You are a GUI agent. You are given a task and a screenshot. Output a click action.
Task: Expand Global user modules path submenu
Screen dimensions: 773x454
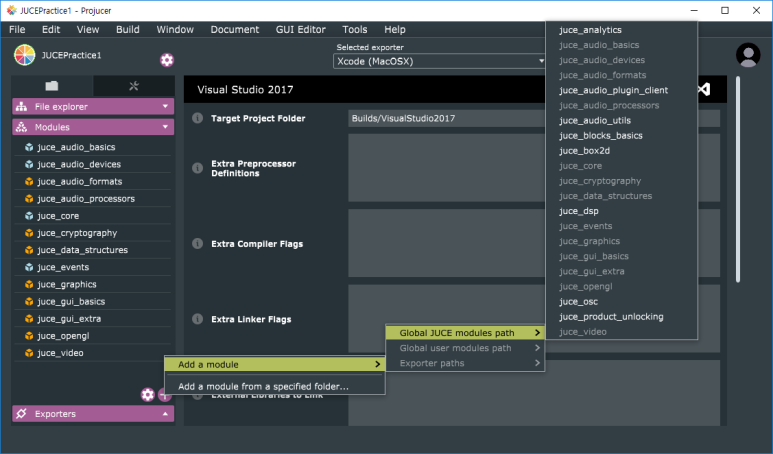coord(465,348)
